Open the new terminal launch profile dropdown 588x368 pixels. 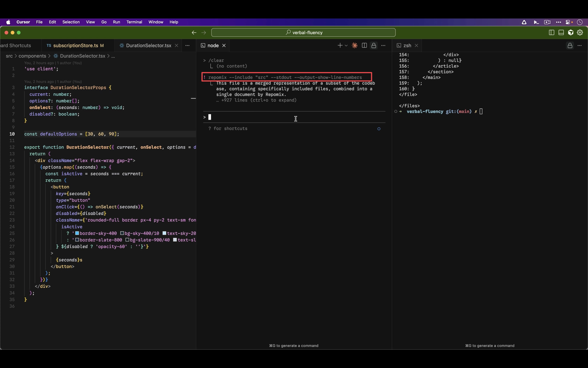(346, 46)
